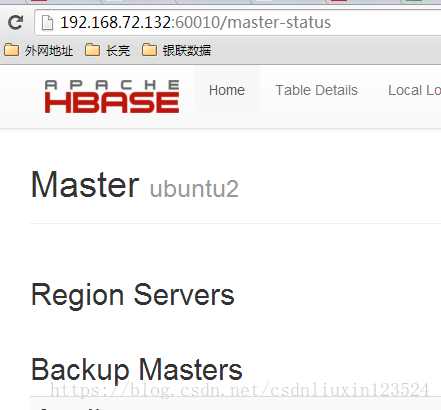Open the Home navigation tab
The height and width of the screenshot is (410, 441).
(227, 90)
